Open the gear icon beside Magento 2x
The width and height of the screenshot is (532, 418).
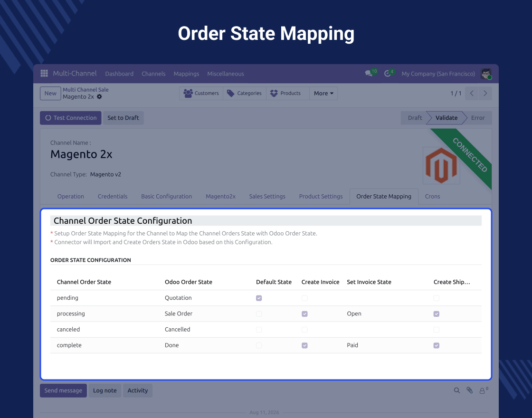click(x=99, y=97)
